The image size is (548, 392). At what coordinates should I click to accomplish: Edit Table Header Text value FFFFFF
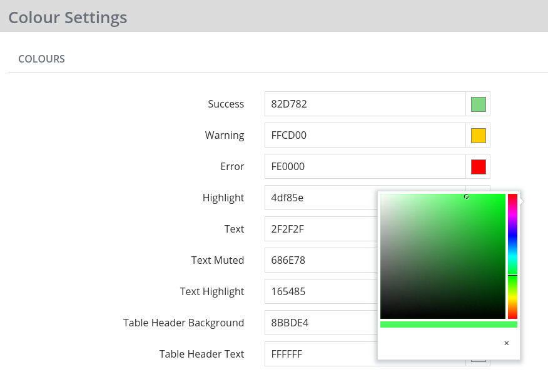tap(321, 354)
